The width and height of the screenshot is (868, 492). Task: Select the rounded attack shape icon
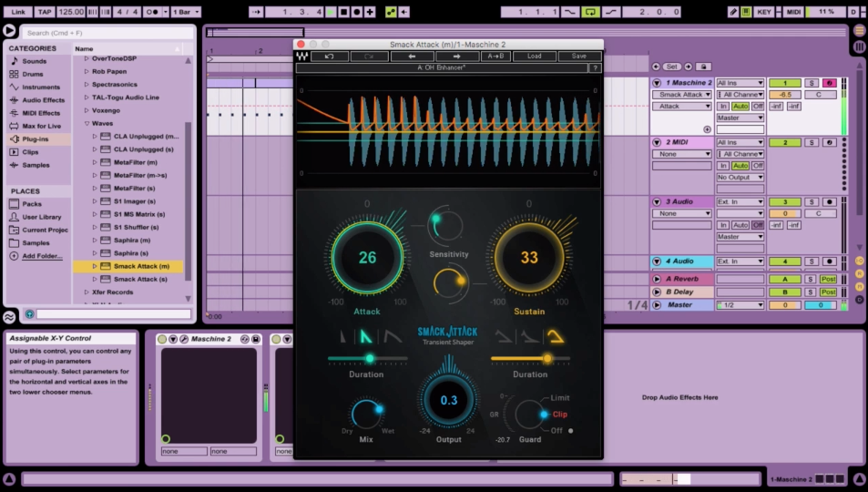(x=393, y=336)
